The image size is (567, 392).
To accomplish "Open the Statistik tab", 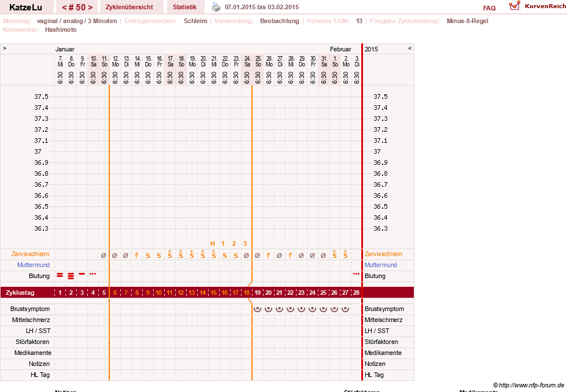I will [184, 7].
